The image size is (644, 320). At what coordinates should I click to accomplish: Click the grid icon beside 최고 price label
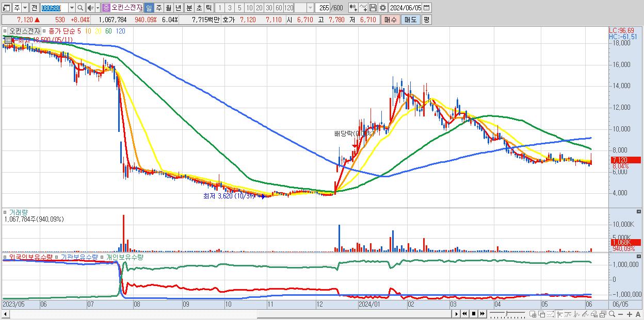(x=7, y=39)
